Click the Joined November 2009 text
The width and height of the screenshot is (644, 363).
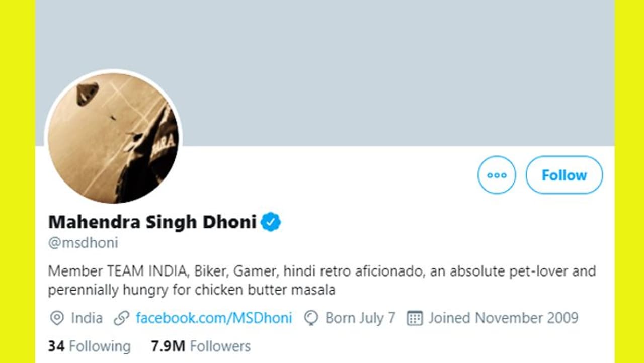(x=503, y=318)
